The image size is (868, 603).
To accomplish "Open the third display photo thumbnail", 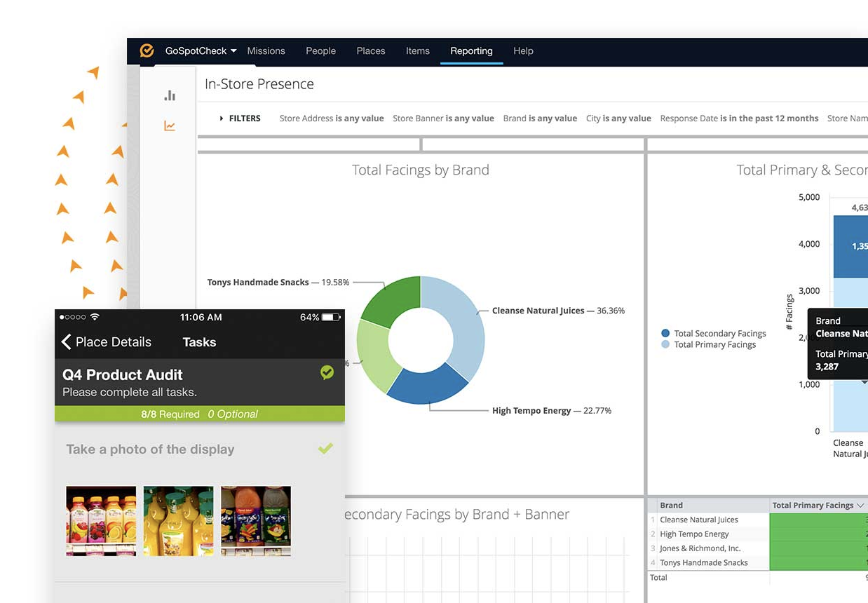I will pos(256,521).
